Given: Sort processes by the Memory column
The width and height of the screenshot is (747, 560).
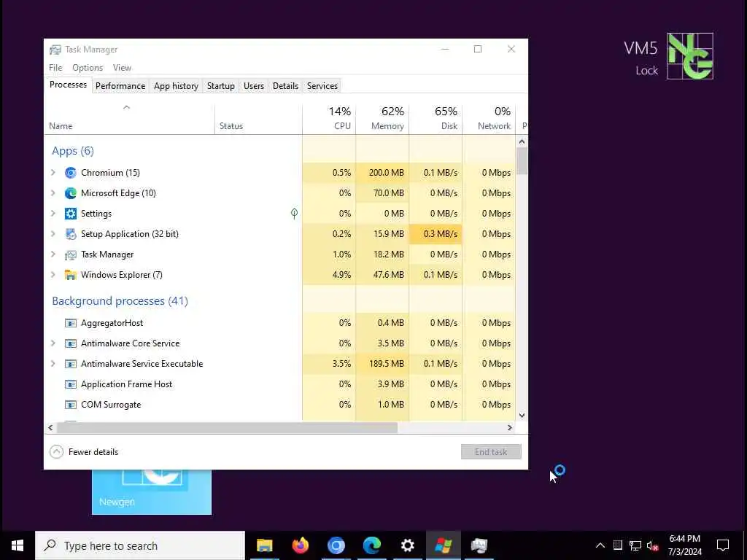Looking at the screenshot, I should click(382, 118).
